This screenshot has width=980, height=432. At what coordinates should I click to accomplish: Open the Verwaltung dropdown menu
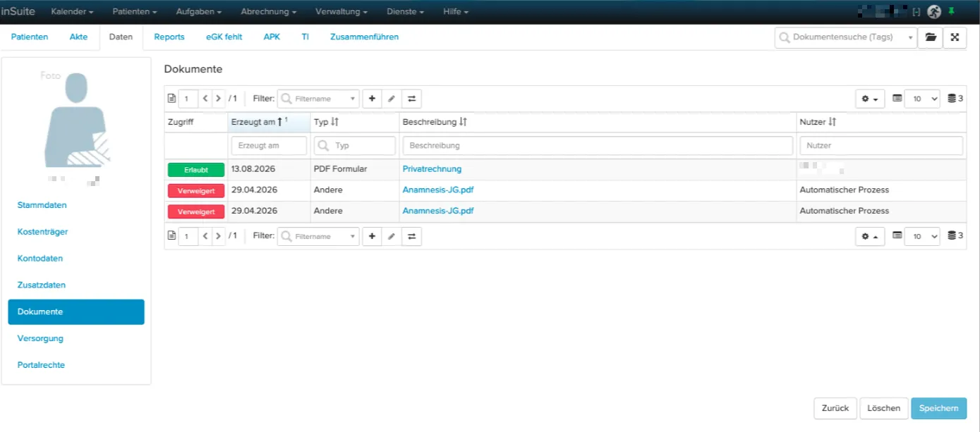[341, 12]
